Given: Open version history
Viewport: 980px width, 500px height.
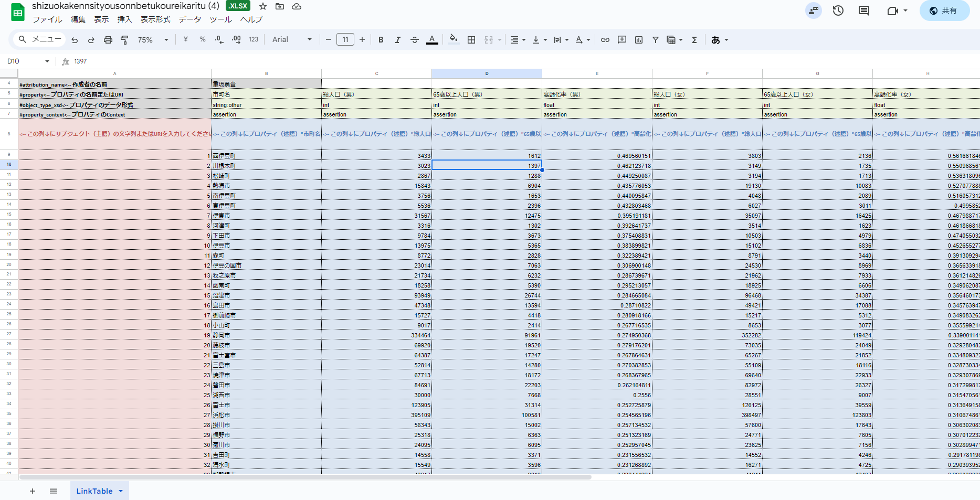Looking at the screenshot, I should pyautogui.click(x=838, y=10).
